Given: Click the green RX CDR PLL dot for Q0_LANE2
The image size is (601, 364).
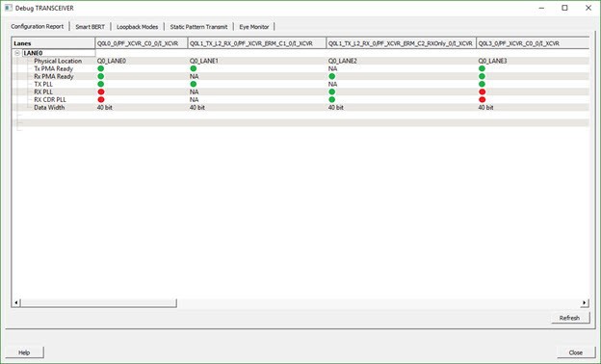Looking at the screenshot, I should (x=332, y=99).
